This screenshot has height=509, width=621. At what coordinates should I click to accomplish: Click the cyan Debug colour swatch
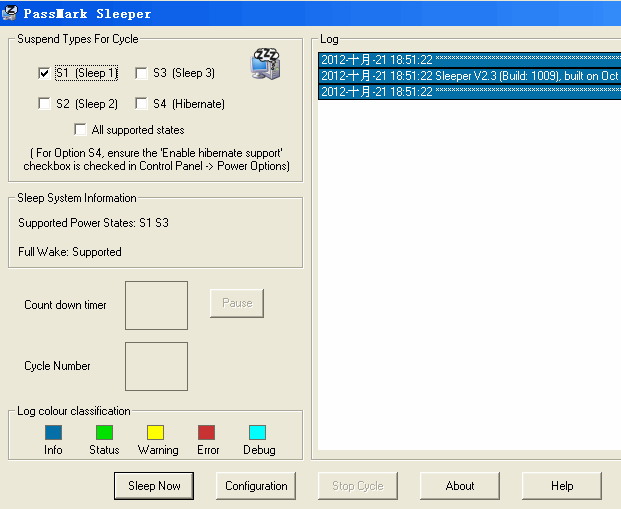[257, 432]
